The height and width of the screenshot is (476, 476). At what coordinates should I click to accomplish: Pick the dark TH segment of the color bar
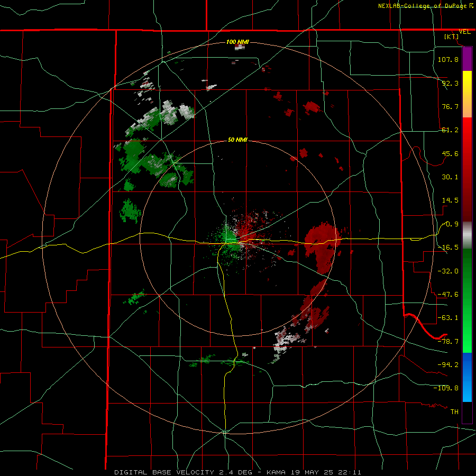click(x=467, y=412)
